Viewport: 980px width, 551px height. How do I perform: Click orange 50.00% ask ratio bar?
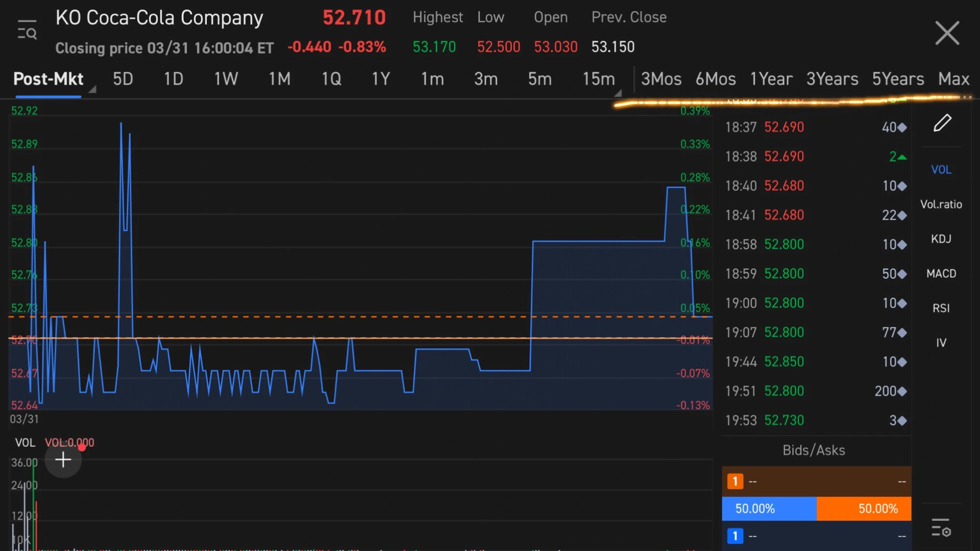point(864,509)
